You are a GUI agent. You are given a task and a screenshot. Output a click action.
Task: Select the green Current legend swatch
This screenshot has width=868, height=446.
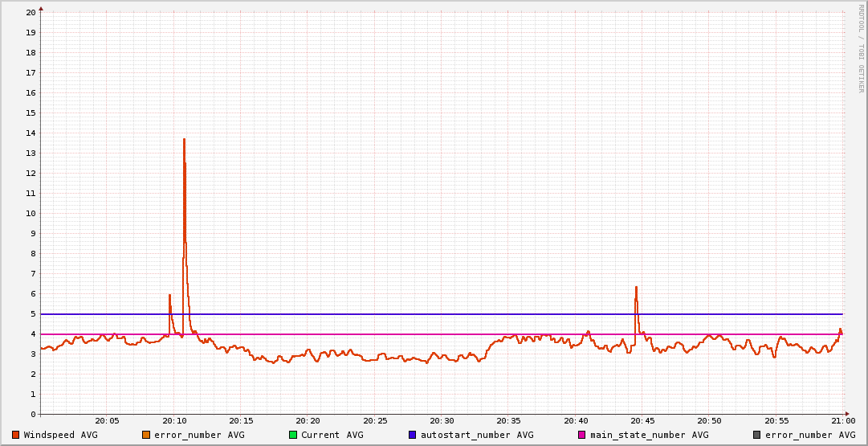point(293,435)
